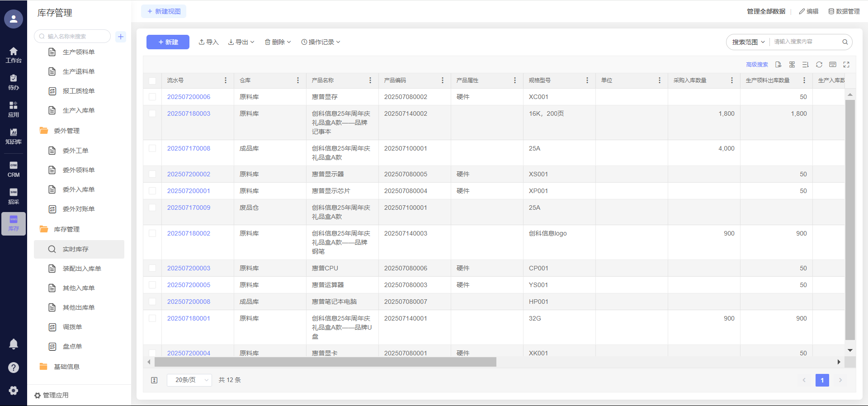The width and height of the screenshot is (868, 406).
Task: Expand the 导出 dropdown menu
Action: point(241,42)
